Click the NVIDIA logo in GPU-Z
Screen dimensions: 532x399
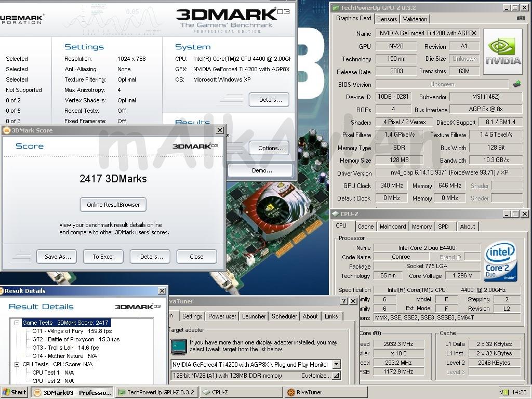[503, 52]
